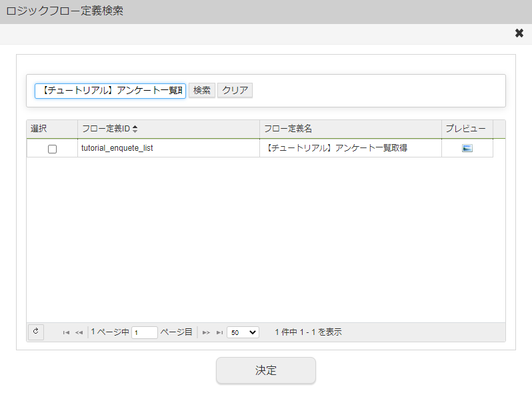Open the rows-per-page dropdown showing 50

pyautogui.click(x=243, y=332)
